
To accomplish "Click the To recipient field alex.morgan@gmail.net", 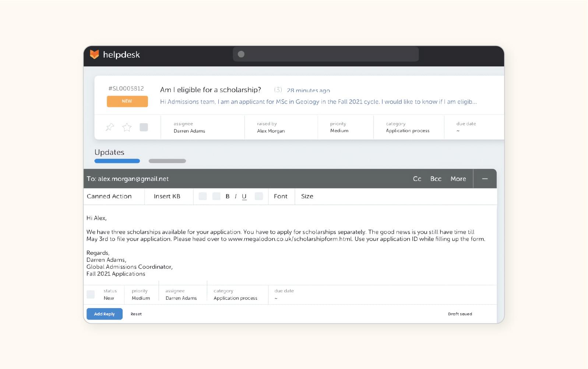I will (x=128, y=179).
